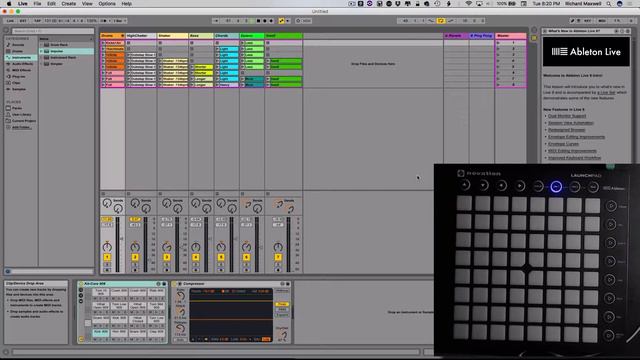Solo track 2 with its S button
The image size is (640, 360).
(135, 264)
